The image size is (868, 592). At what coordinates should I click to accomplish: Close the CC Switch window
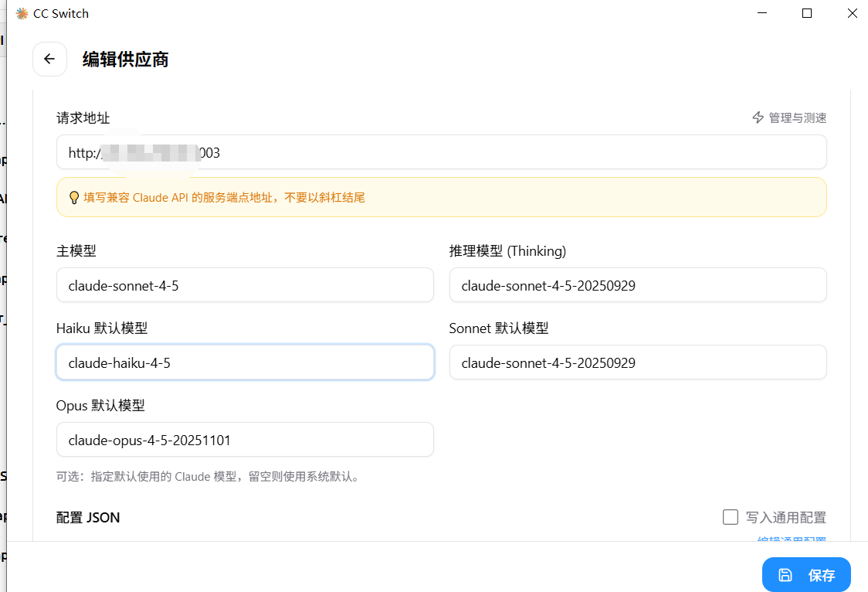pyautogui.click(x=852, y=13)
